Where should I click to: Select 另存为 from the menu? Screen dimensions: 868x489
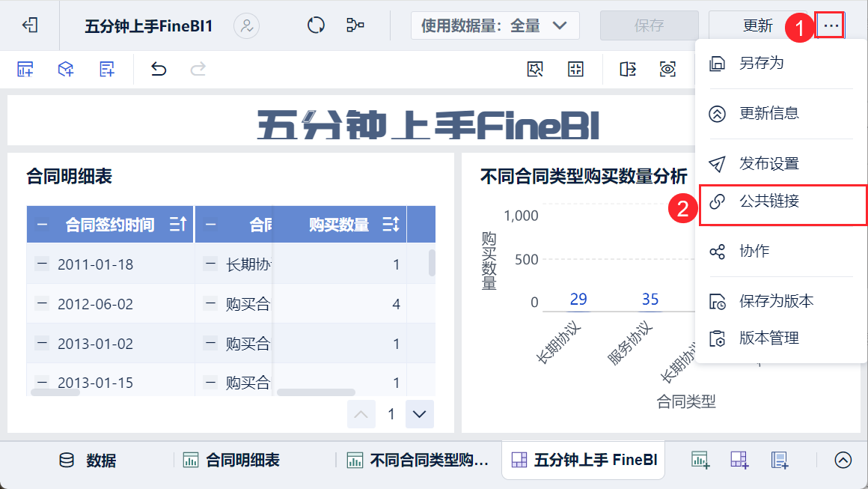781,63
